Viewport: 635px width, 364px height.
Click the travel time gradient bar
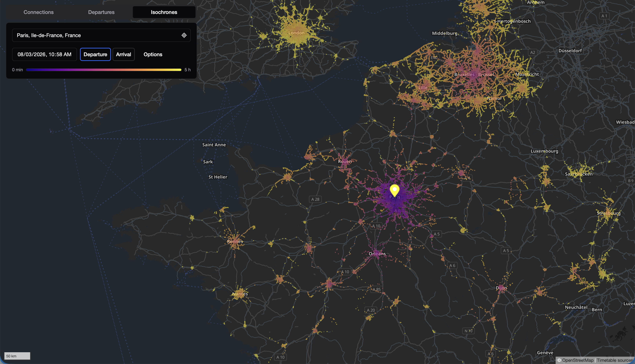pos(104,70)
